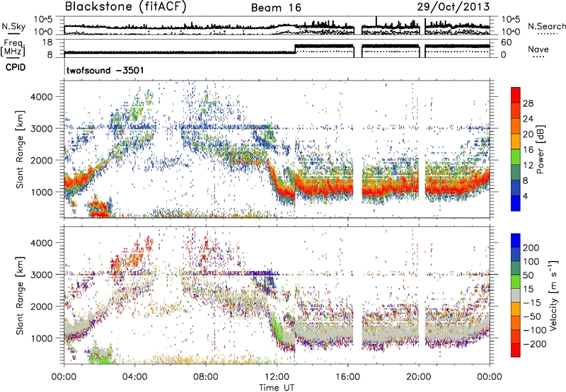Click the "CPID" label
Viewport: 566px width, 392px height.
coord(16,67)
